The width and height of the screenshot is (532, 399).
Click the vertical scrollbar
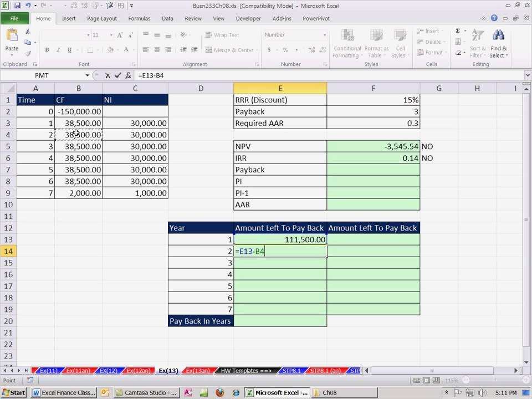pos(526,224)
